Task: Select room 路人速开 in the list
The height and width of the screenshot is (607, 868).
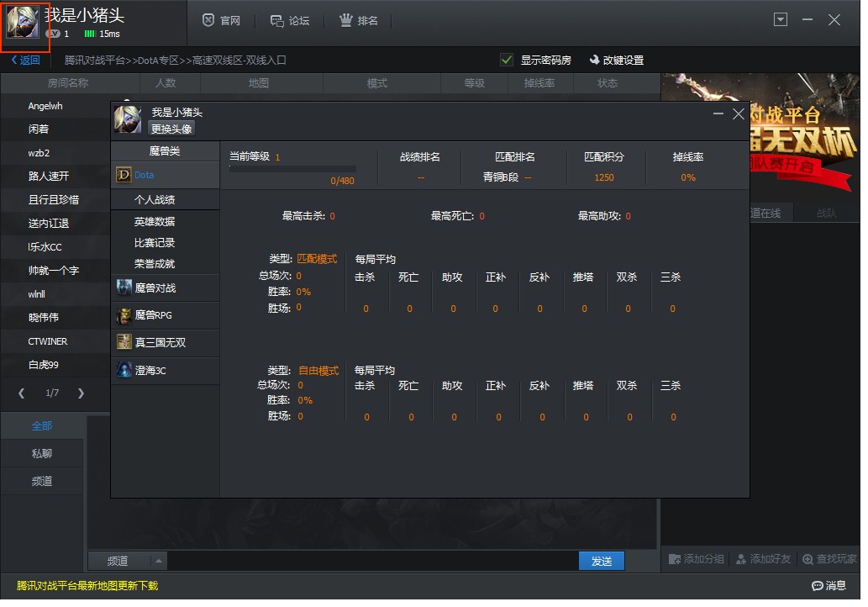Action: click(x=48, y=176)
